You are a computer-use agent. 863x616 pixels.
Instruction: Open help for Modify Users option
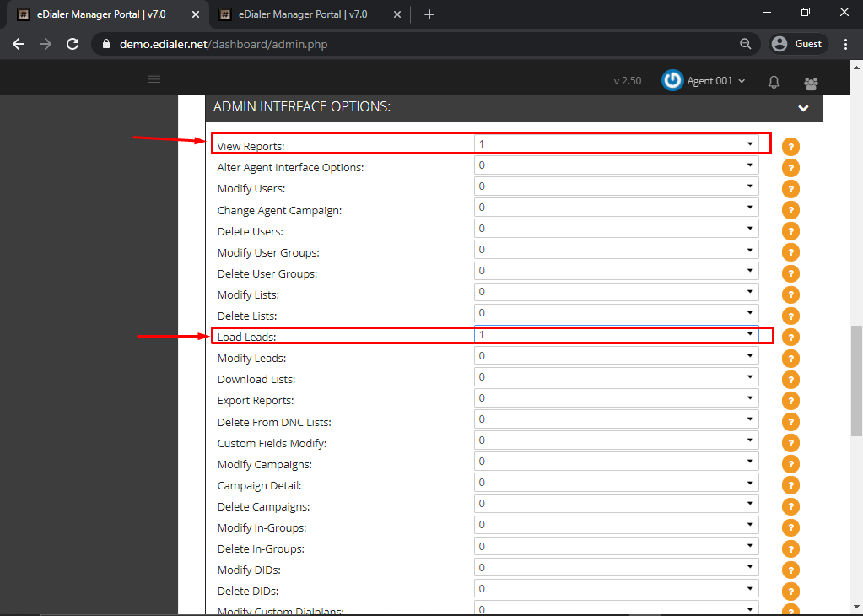pyautogui.click(x=790, y=189)
